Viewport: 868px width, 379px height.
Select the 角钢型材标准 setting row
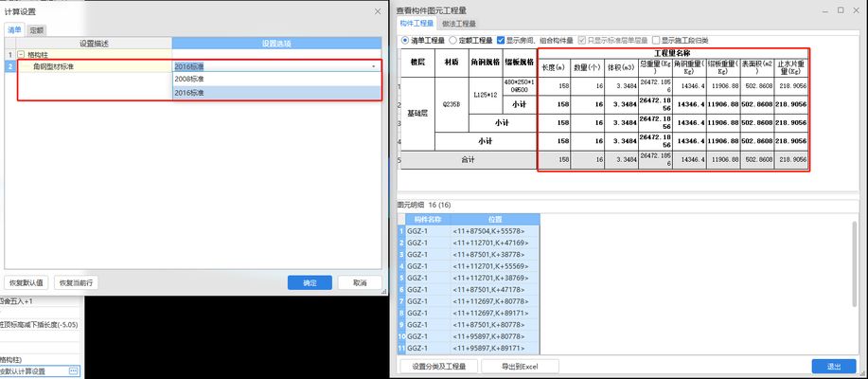193,66
